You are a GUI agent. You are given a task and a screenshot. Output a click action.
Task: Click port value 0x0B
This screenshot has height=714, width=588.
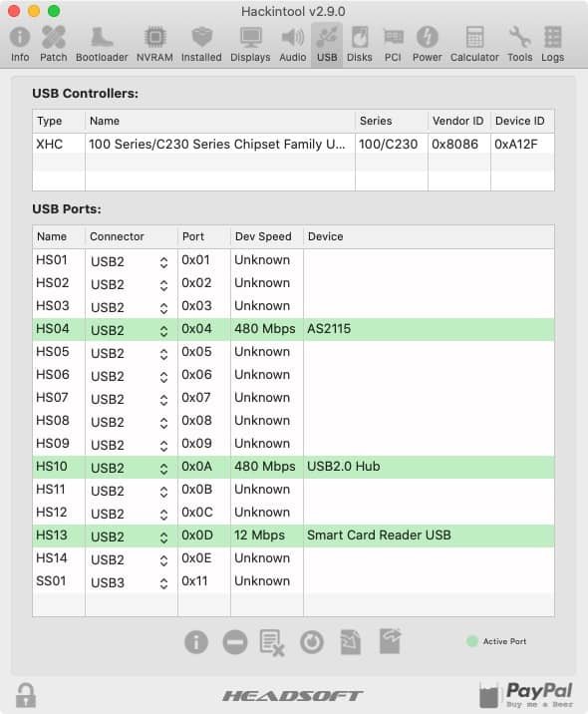pos(196,490)
